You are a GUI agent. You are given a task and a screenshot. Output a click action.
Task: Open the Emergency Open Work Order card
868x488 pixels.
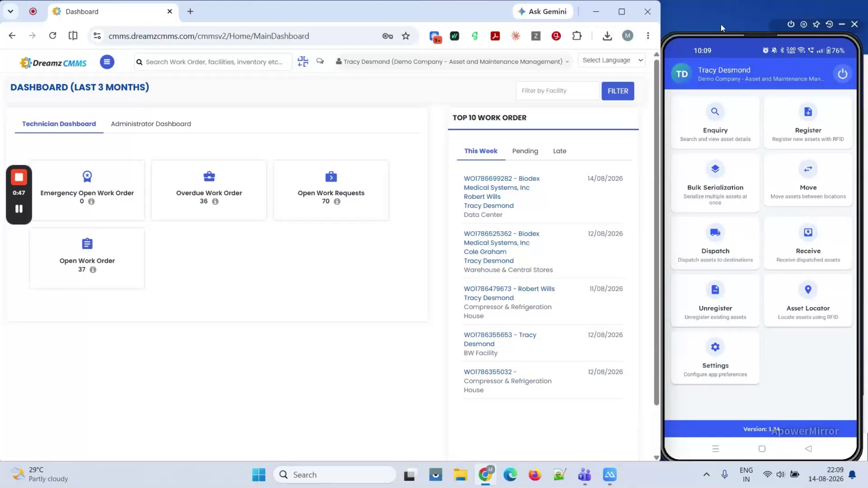(87, 190)
